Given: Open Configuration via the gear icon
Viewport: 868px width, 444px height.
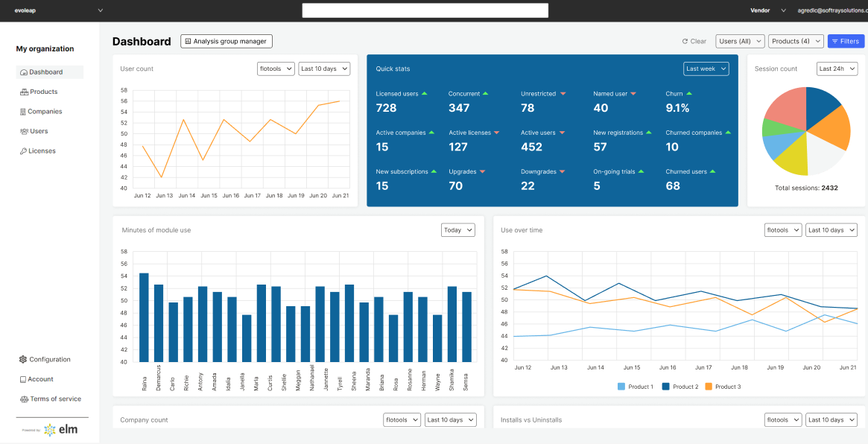Looking at the screenshot, I should click(47, 359).
